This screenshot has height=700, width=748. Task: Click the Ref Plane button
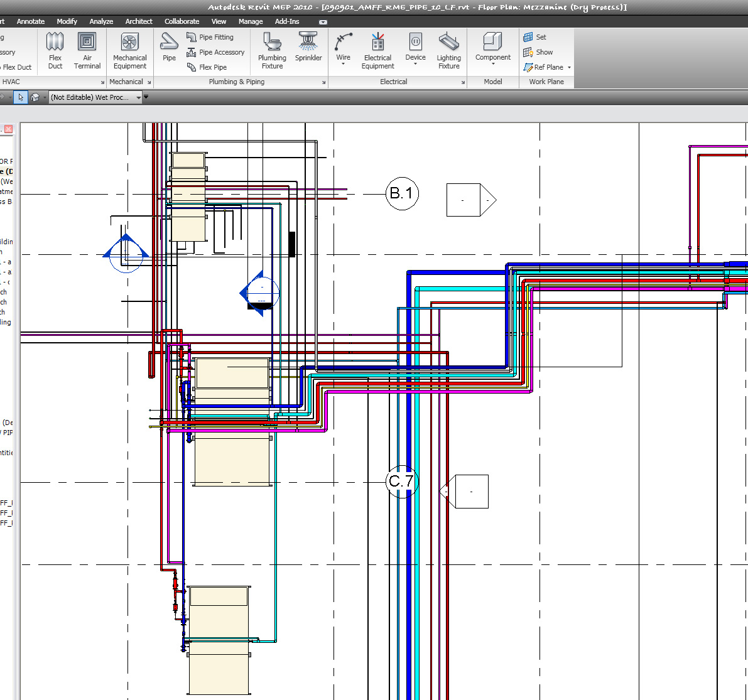(x=544, y=67)
